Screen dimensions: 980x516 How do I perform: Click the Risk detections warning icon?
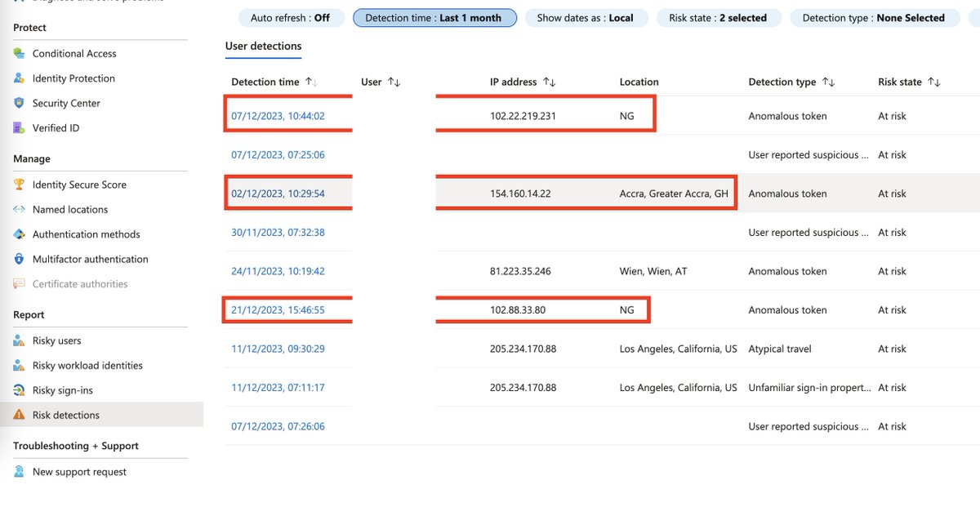tap(20, 415)
